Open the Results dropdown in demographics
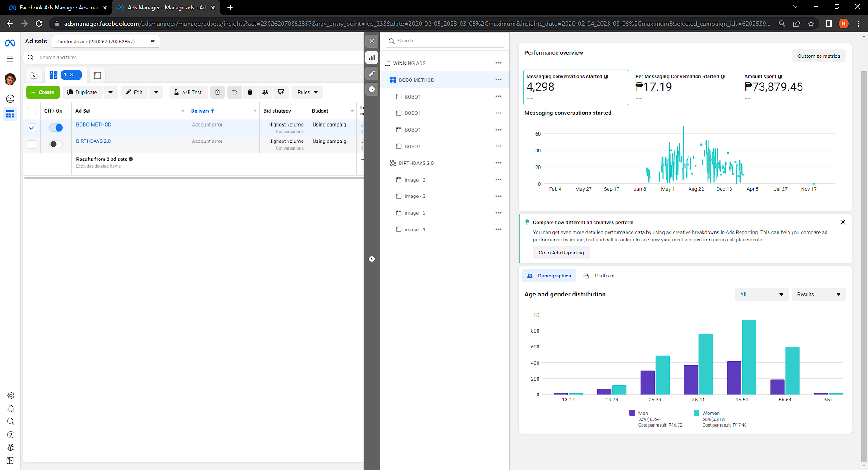The width and height of the screenshot is (868, 470). coord(818,294)
